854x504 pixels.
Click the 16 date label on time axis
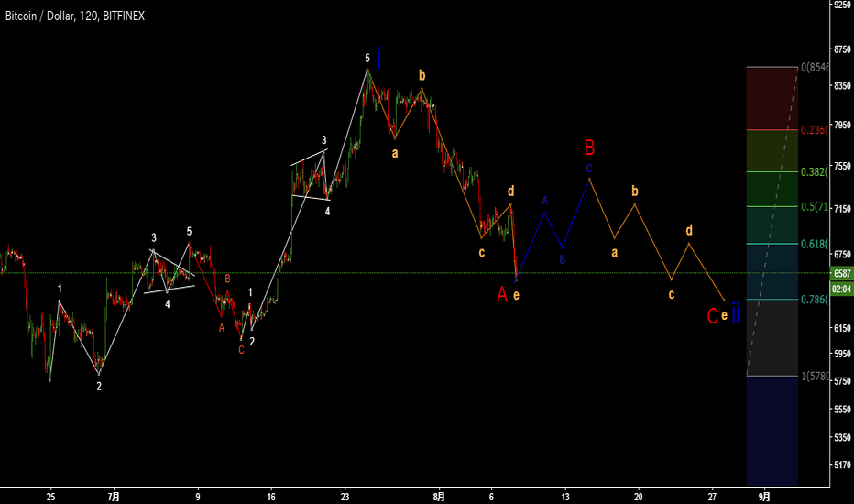[271, 497]
